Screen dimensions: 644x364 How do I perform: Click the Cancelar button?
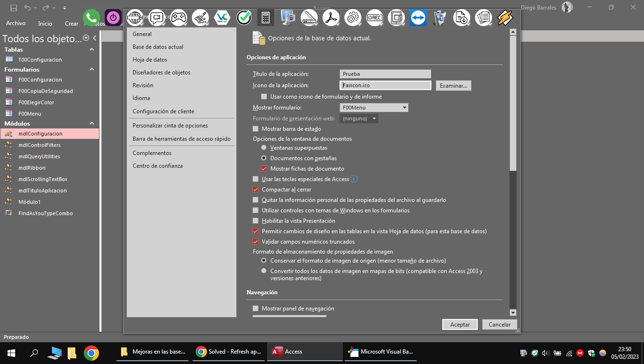tap(500, 325)
